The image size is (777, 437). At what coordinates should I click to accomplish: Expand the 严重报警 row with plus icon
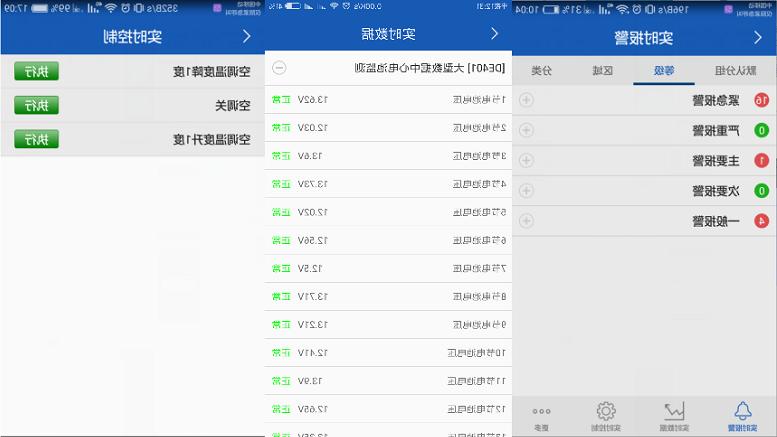pos(527,130)
